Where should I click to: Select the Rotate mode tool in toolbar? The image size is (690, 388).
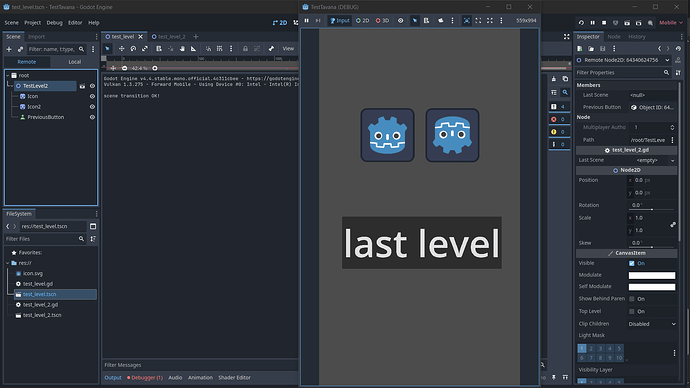click(133, 49)
